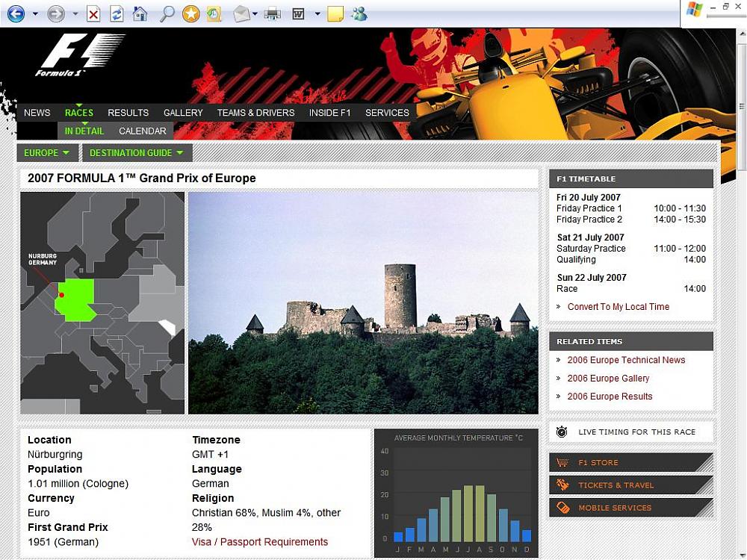Open Favorites with the star icon

190,13
